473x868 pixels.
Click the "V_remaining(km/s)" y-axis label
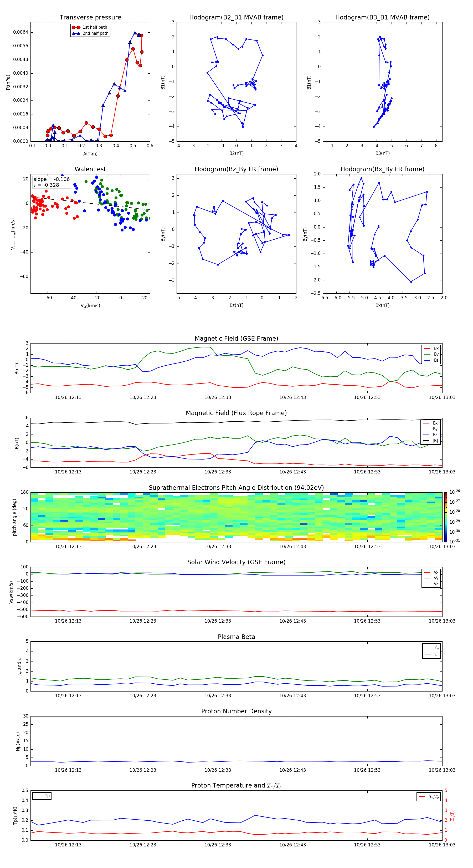(13, 234)
